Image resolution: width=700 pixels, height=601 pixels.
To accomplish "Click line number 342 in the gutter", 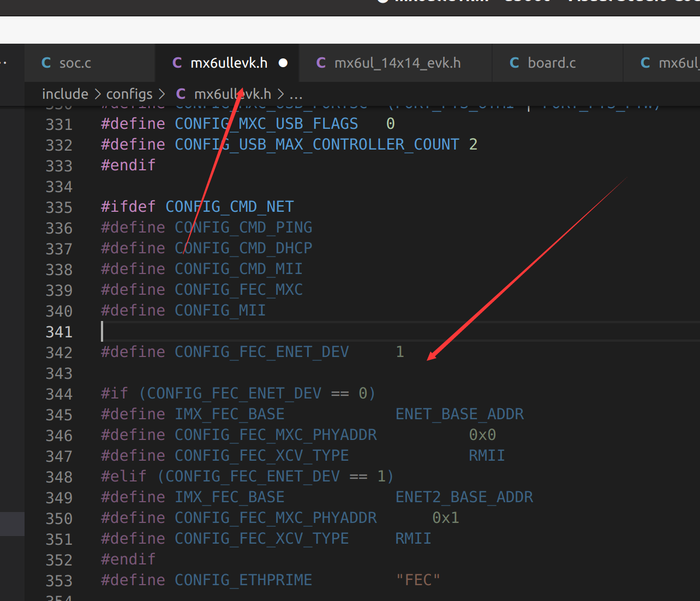I will pos(59,352).
